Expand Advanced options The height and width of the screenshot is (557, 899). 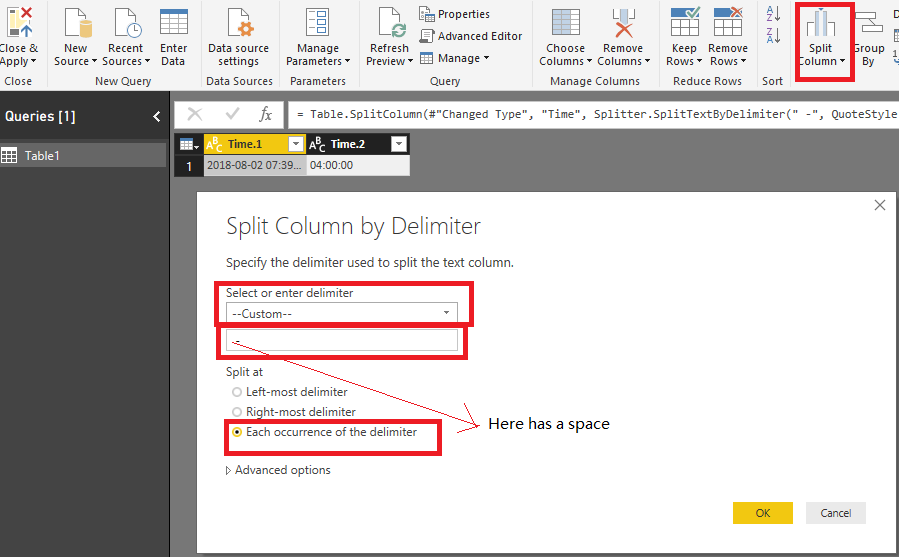coord(278,470)
